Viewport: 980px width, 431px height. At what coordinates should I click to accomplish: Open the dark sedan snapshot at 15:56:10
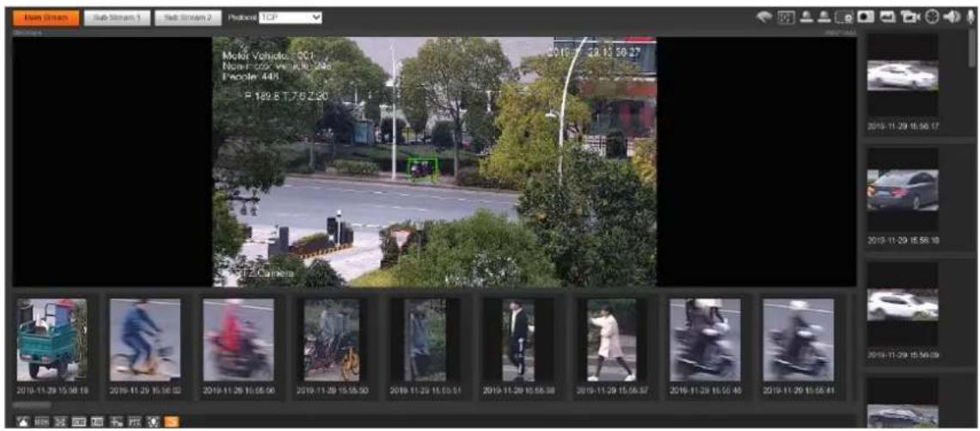coord(903,190)
